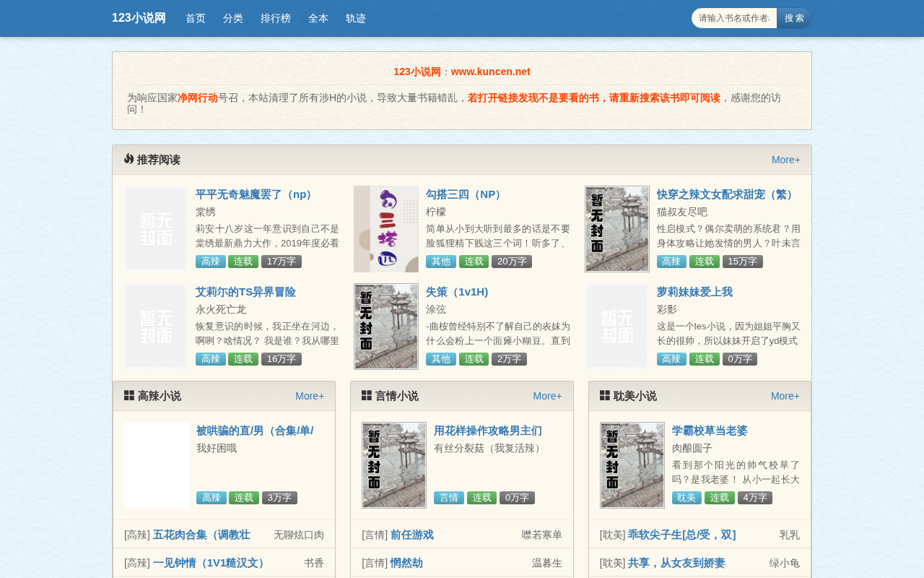Open the 分类 navigation item
Screen dimensions: 924x578
(233, 18)
